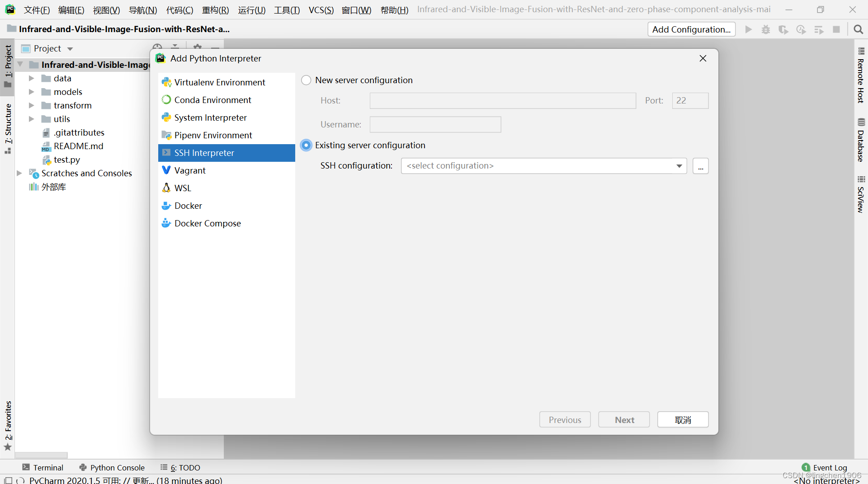This screenshot has height=484, width=868.
Task: Open the Database side tab
Action: [861, 140]
